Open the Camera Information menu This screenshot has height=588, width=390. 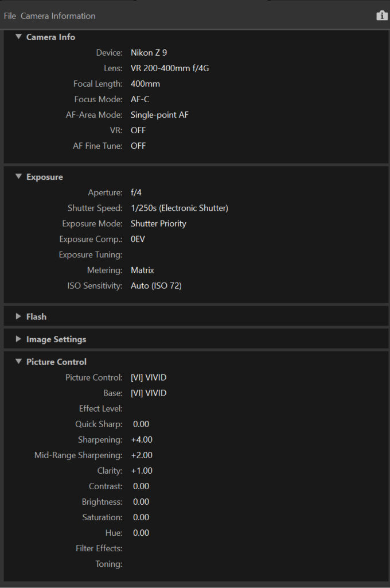[x=58, y=16]
